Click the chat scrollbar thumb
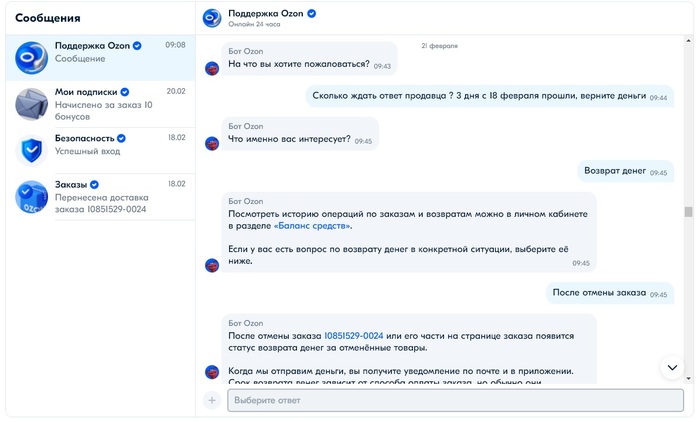Screen dimensions: 700x422 point(688,212)
